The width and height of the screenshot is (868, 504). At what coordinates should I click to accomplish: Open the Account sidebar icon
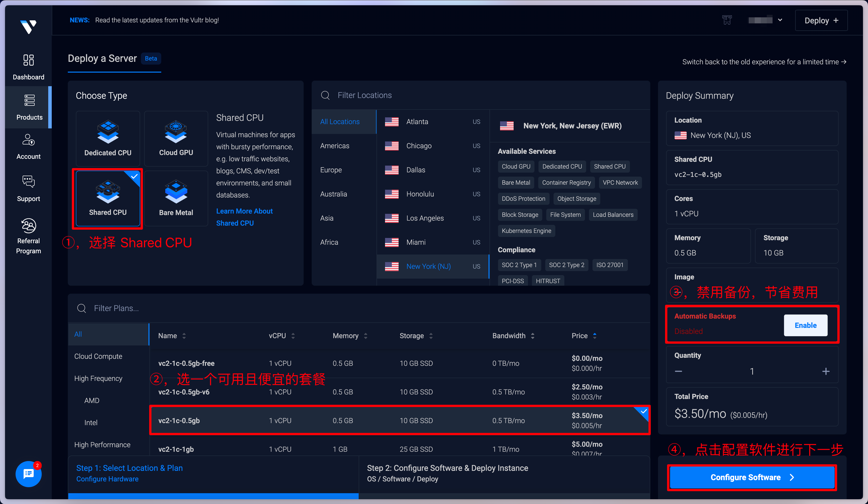pyautogui.click(x=28, y=140)
